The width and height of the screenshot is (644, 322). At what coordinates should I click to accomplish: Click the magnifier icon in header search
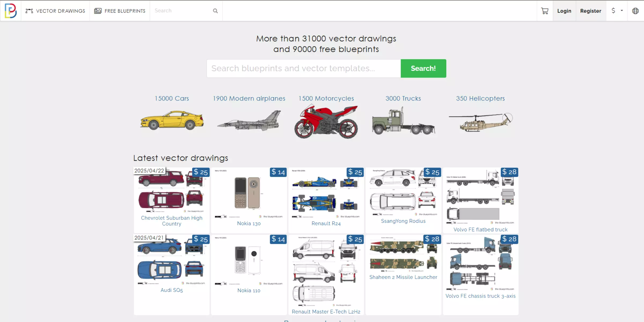point(215,11)
